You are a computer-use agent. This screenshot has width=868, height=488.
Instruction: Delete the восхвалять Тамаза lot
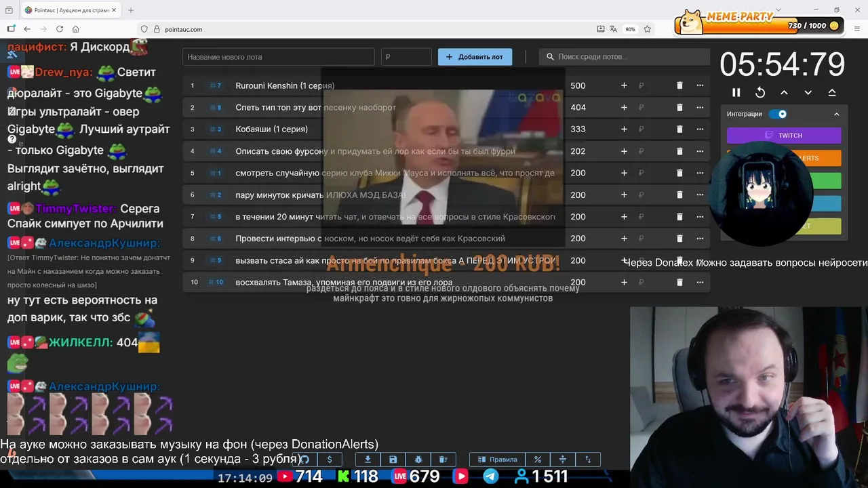click(x=679, y=282)
